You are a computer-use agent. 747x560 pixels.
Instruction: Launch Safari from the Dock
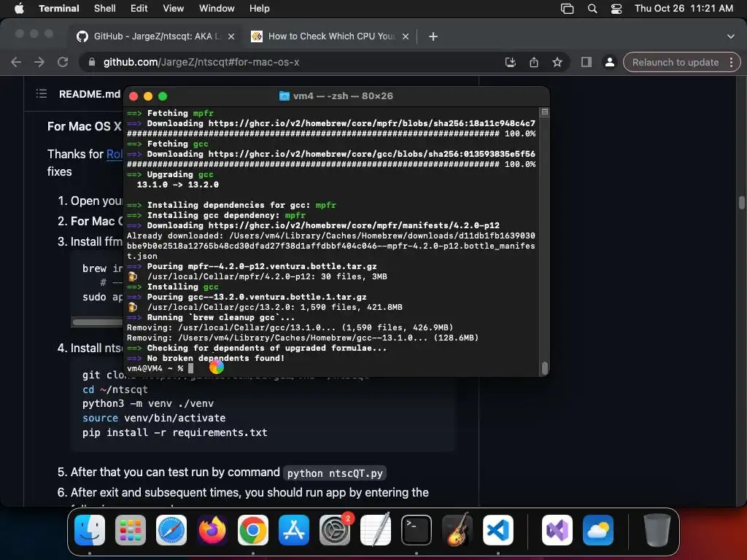click(x=171, y=530)
